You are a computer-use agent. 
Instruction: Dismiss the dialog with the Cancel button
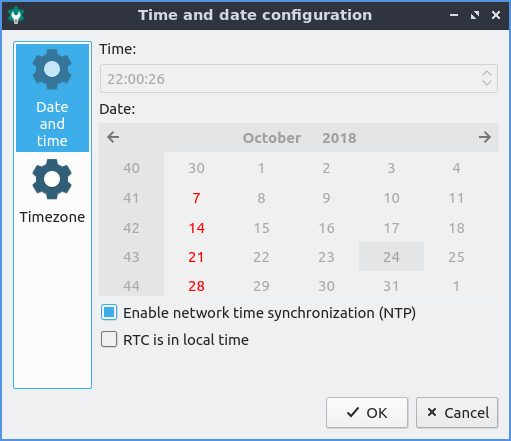(457, 412)
